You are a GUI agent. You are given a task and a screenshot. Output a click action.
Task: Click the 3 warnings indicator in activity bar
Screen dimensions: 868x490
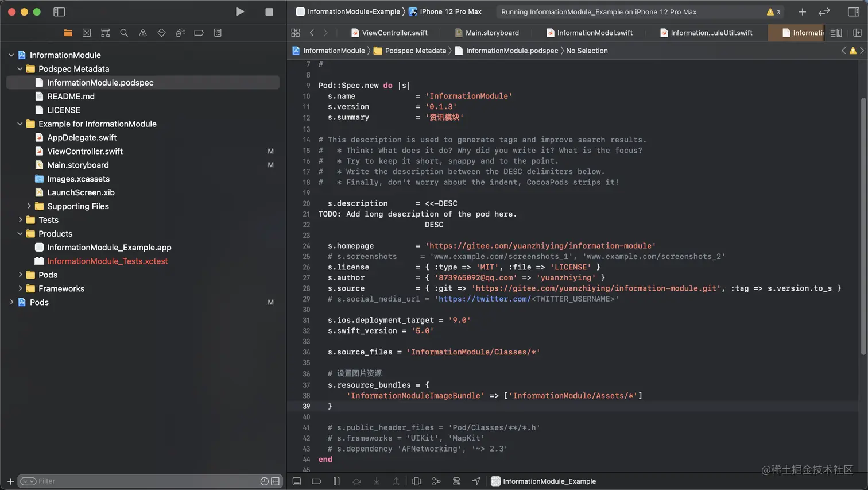click(x=773, y=11)
